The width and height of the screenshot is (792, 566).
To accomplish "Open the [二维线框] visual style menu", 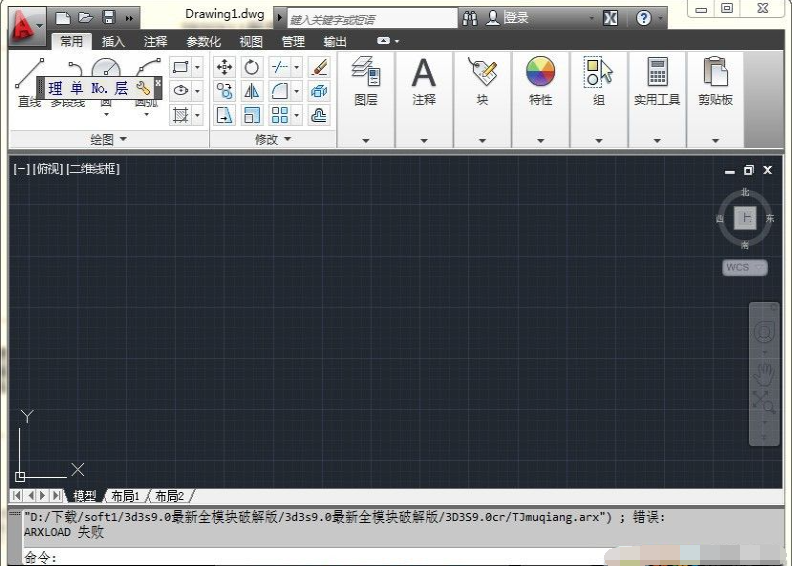I will (93, 169).
